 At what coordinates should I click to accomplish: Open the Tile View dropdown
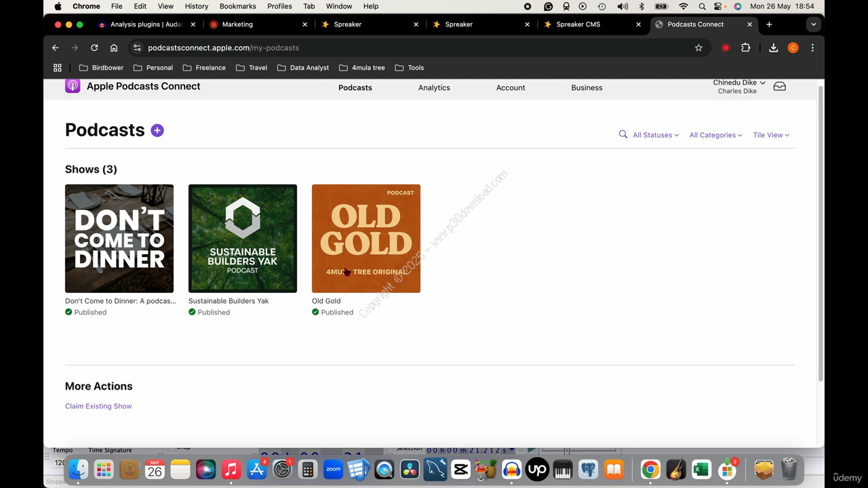[771, 135]
